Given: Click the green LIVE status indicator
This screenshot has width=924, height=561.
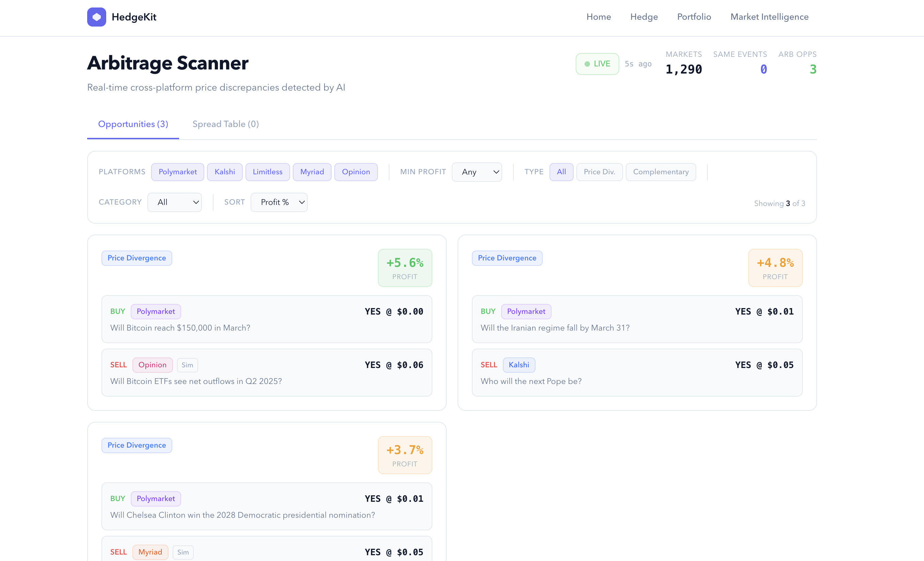Looking at the screenshot, I should pyautogui.click(x=597, y=64).
